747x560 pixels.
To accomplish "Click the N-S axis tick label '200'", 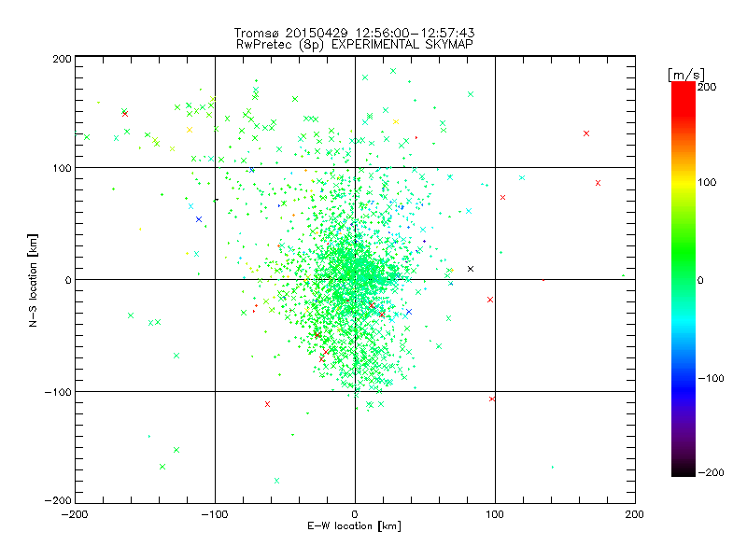I will click(62, 59).
